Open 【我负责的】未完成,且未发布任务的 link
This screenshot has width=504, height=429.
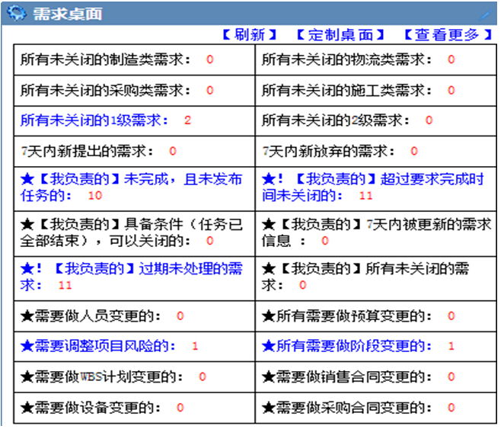(131, 187)
